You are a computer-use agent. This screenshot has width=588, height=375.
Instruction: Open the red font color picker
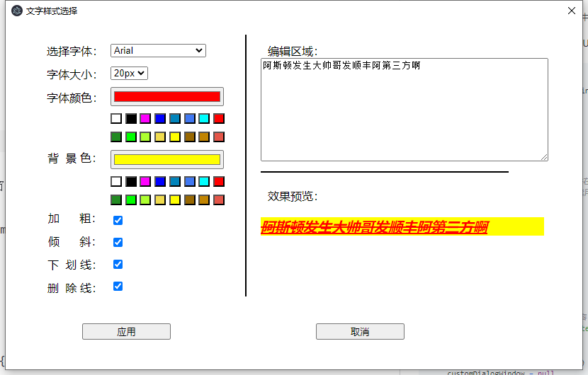[x=167, y=97]
